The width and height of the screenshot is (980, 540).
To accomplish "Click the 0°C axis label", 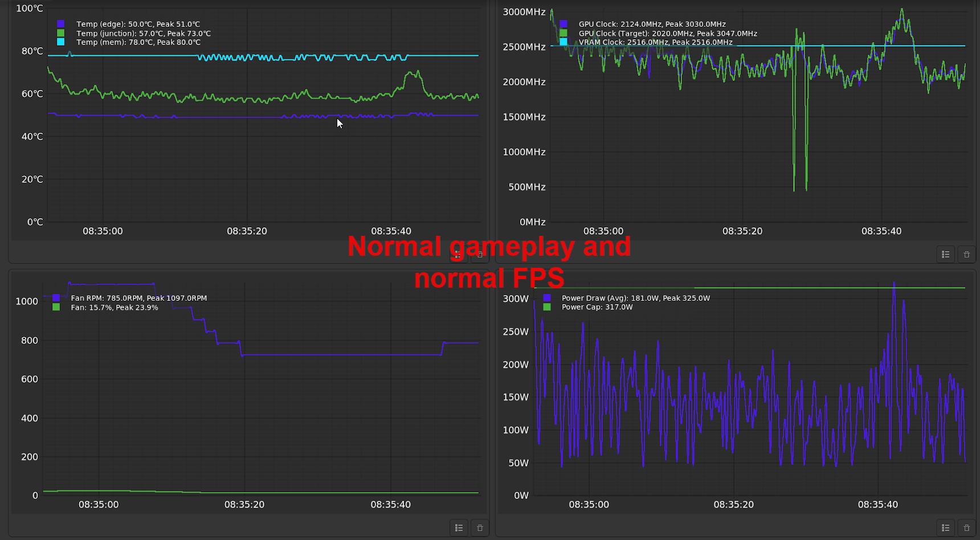I will pyautogui.click(x=35, y=222).
